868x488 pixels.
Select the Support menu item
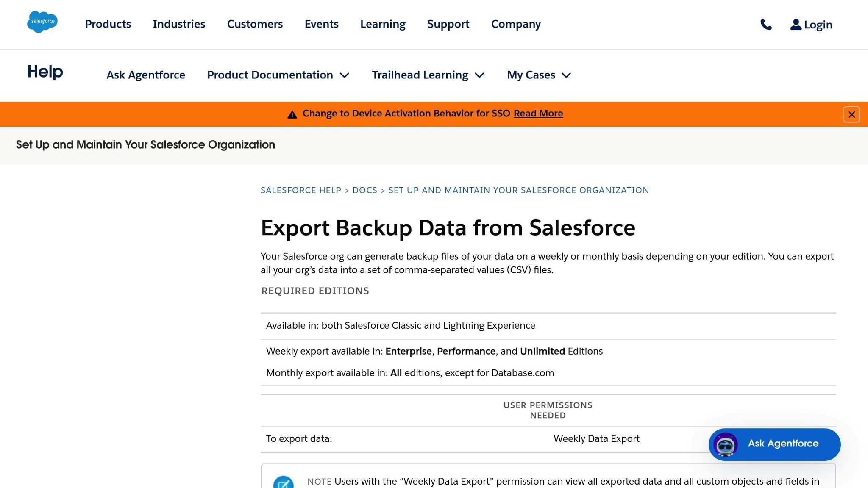click(448, 24)
